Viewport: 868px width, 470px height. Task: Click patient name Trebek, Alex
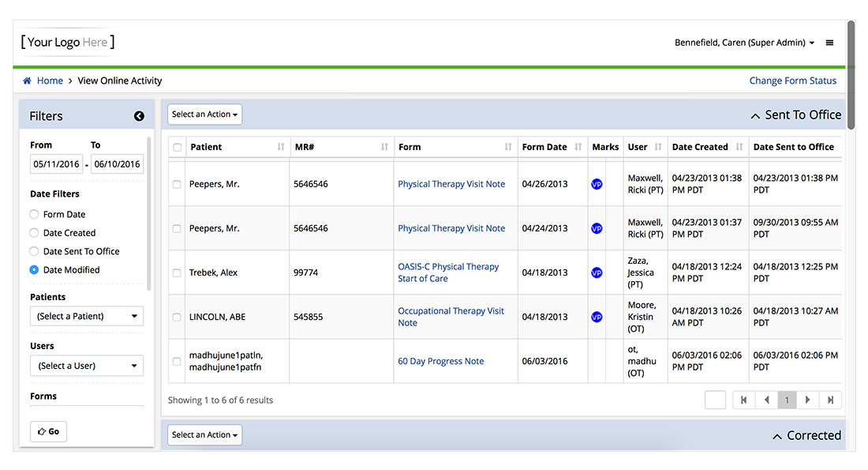click(x=213, y=273)
